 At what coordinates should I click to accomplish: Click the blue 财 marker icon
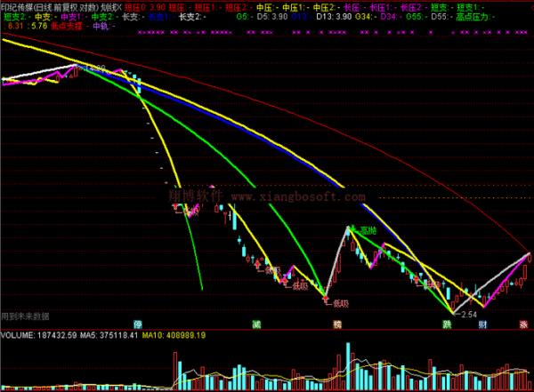481,324
